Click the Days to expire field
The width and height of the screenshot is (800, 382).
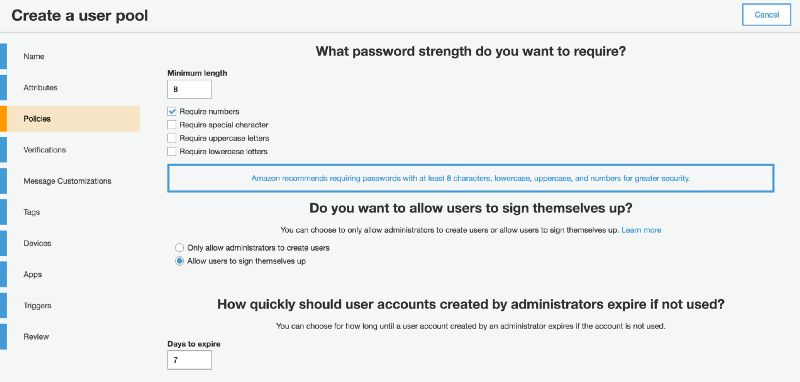(189, 360)
